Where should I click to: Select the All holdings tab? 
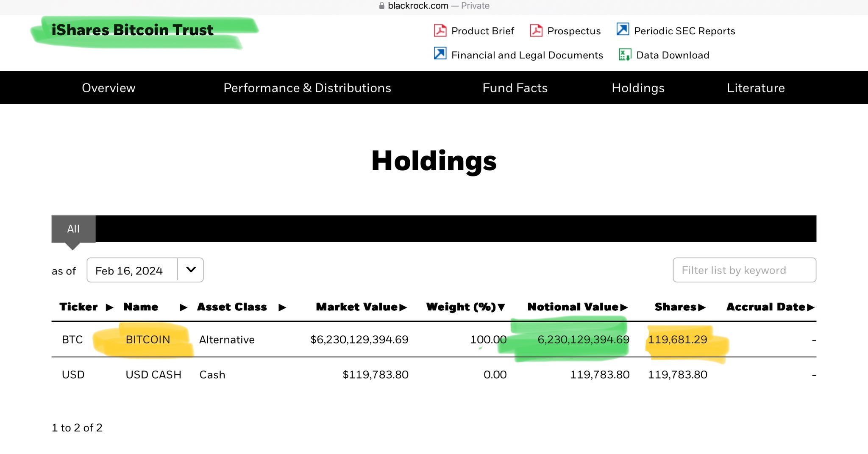point(73,229)
